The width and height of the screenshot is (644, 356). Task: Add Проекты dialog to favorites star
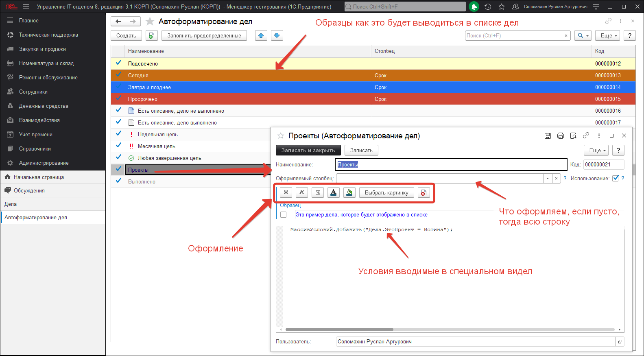(280, 136)
